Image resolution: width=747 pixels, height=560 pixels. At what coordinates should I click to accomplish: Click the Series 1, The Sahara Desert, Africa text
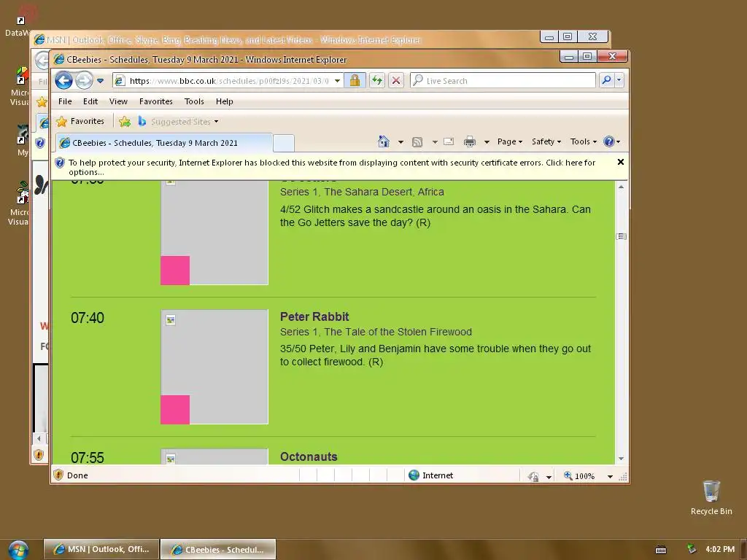(x=362, y=192)
